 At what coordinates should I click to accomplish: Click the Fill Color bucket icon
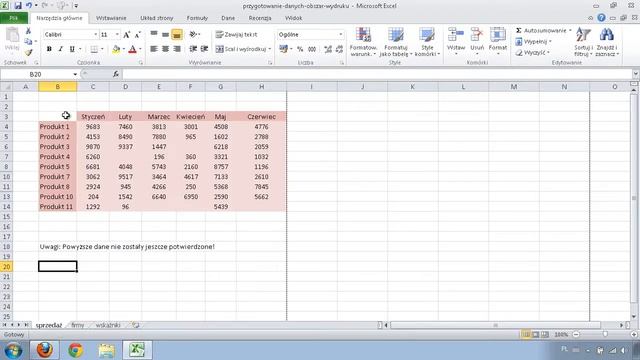tap(116, 49)
